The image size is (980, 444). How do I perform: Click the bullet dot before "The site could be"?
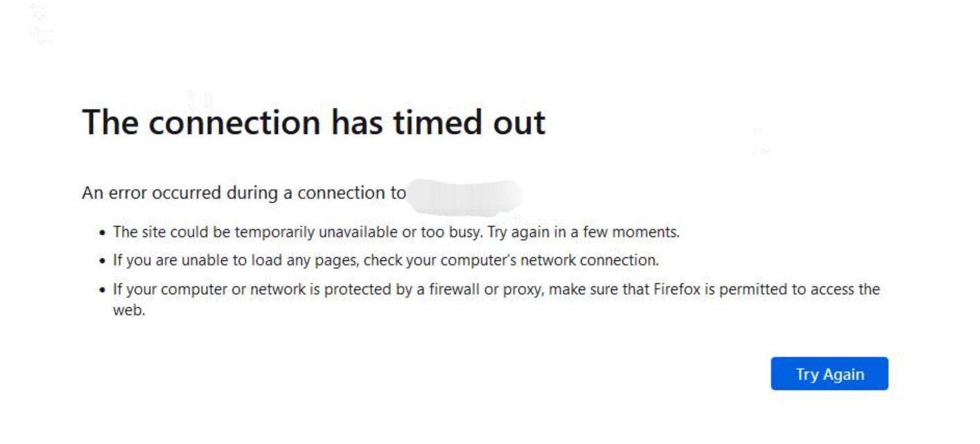pos(103,233)
